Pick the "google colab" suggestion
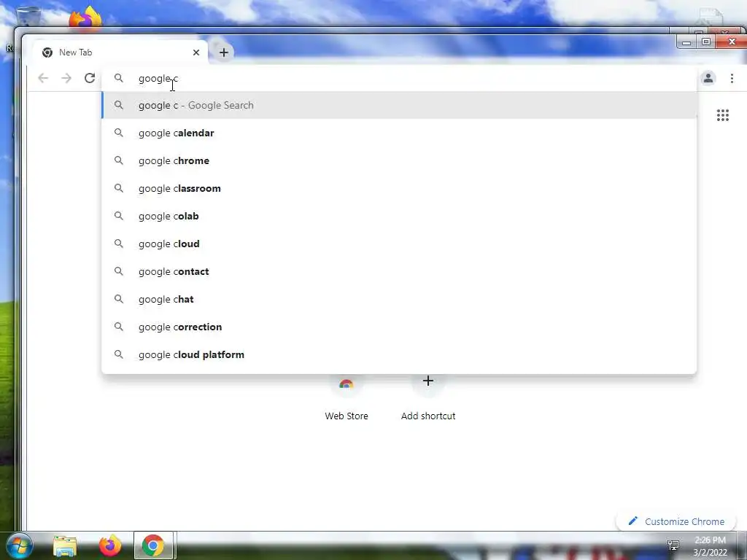747x560 pixels. 399,216
